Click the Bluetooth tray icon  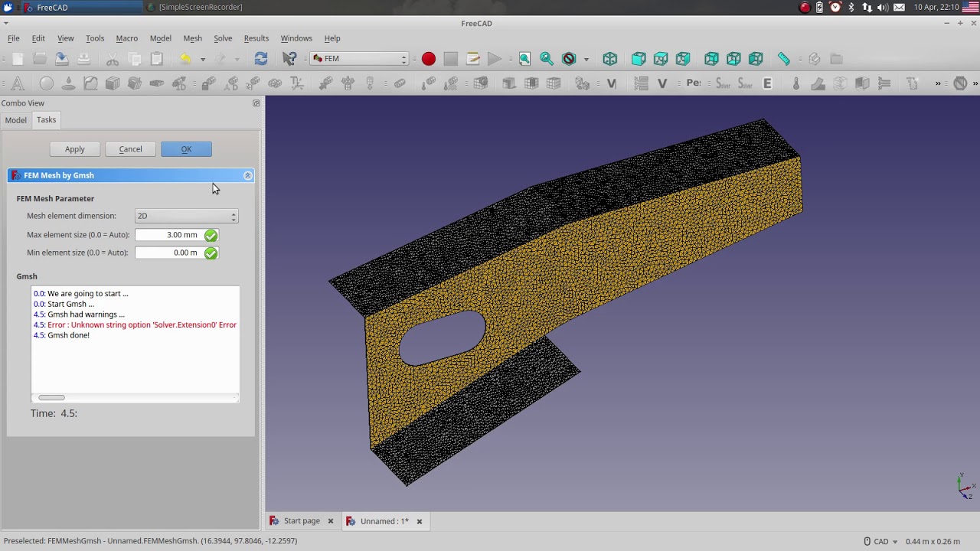point(851,7)
